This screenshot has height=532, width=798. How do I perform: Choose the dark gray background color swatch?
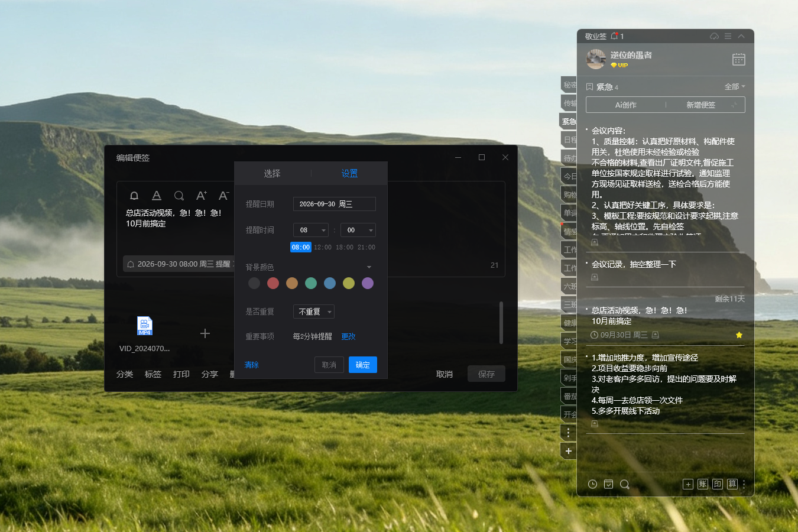254,283
